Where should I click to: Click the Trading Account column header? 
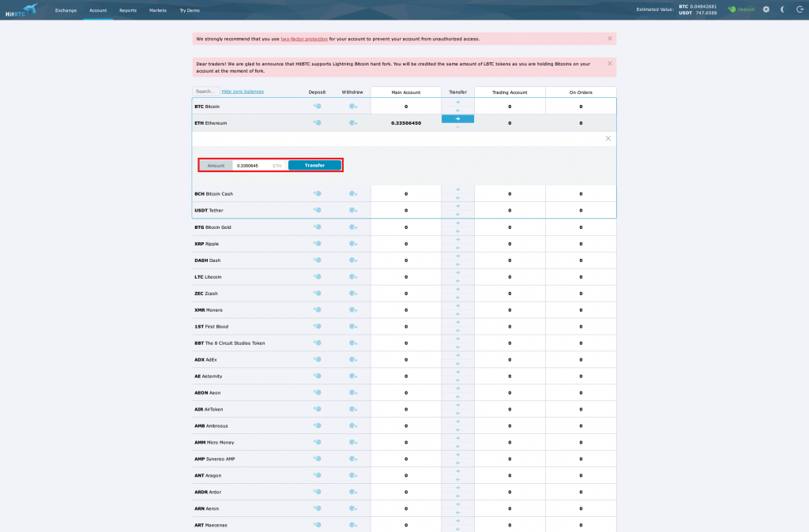coord(510,92)
